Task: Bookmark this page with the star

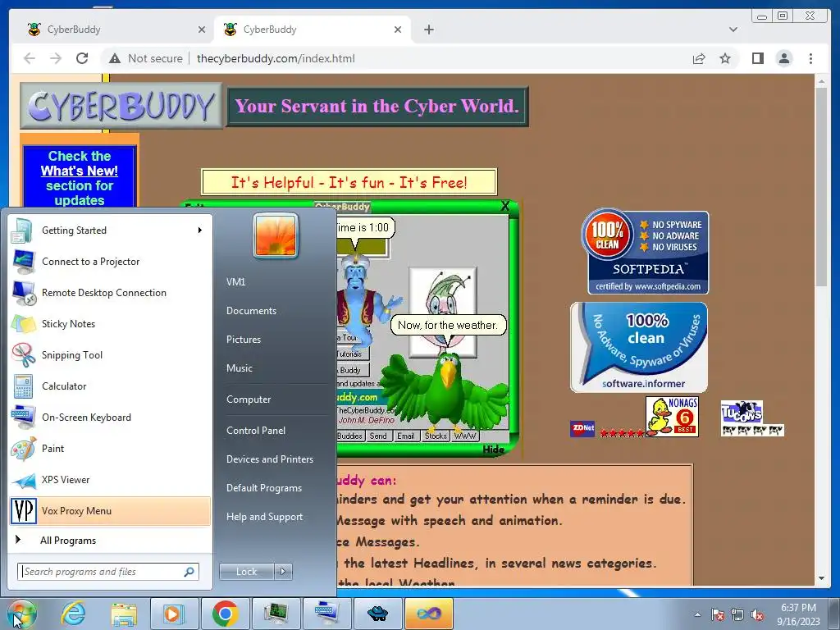Action: [725, 58]
